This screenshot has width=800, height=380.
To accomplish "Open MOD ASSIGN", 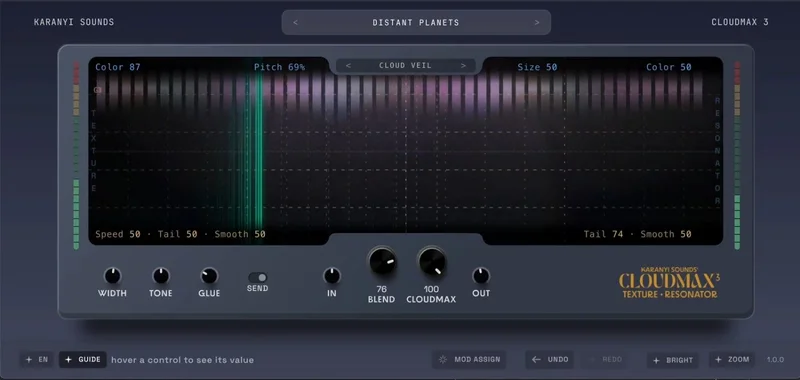I will [469, 360].
